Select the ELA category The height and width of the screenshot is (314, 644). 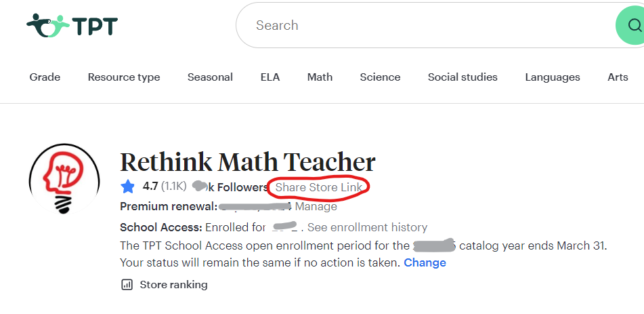pos(270,77)
